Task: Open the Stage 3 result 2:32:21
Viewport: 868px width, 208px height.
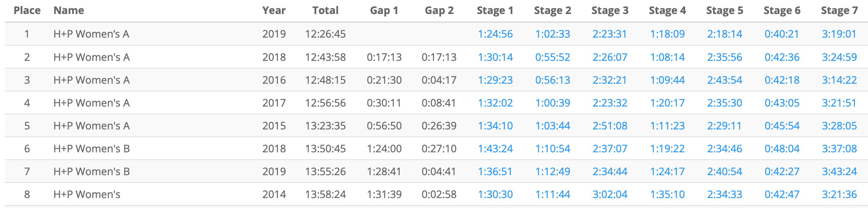Action: [x=610, y=80]
